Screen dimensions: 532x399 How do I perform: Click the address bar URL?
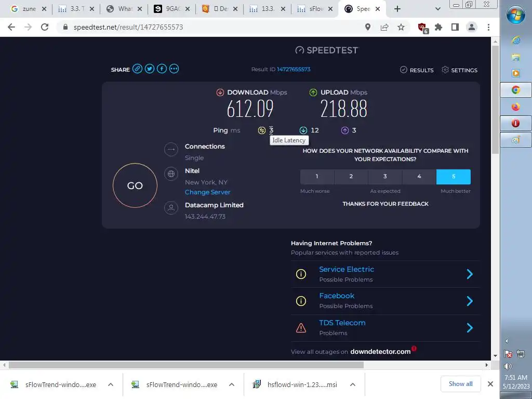[x=128, y=27]
